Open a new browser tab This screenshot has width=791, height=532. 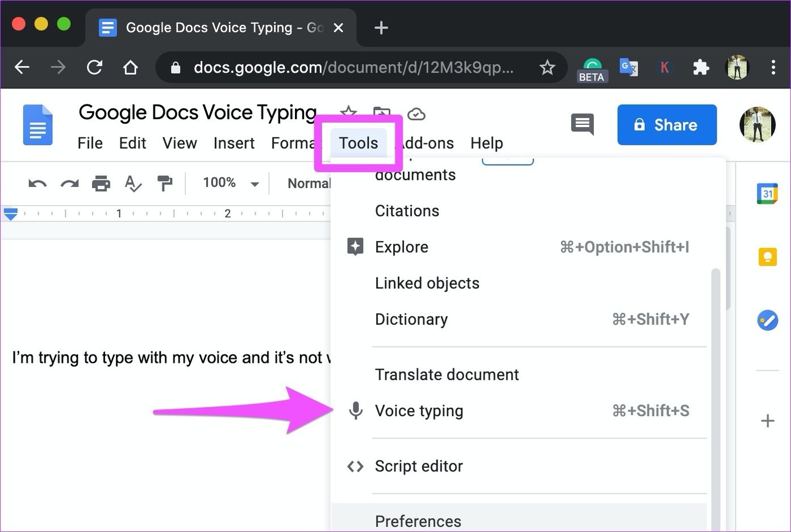(381, 27)
